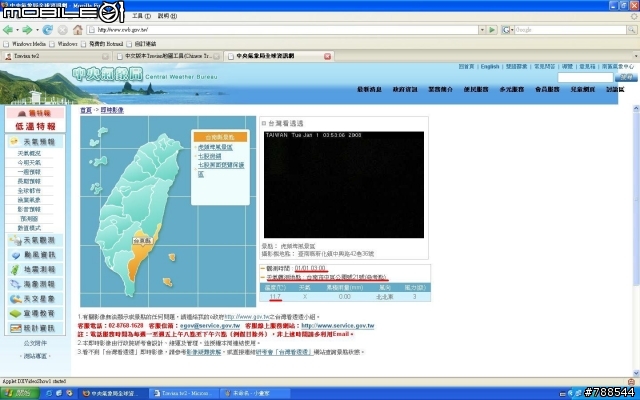Open the egov@service.gov.tw email link
The image size is (640, 400).
click(210, 326)
